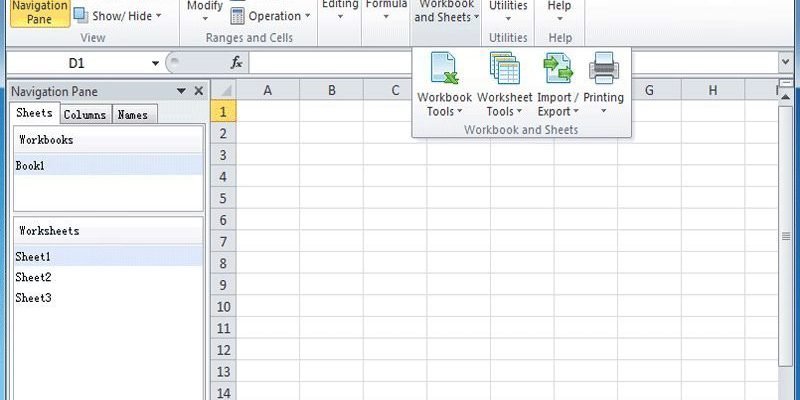Open the Navigation Pane options arrow
The image size is (800, 400).
181,91
